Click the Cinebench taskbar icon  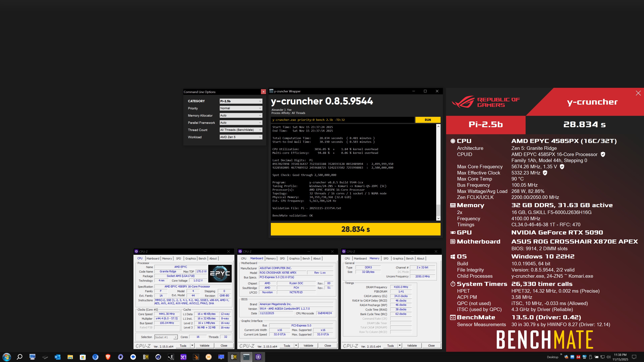pos(158,357)
